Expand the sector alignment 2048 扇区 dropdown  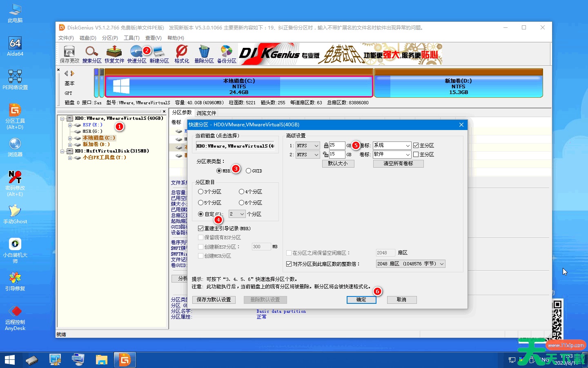pyautogui.click(x=410, y=264)
